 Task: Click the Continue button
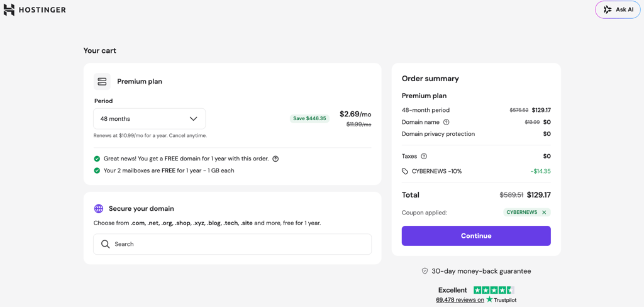click(x=476, y=236)
